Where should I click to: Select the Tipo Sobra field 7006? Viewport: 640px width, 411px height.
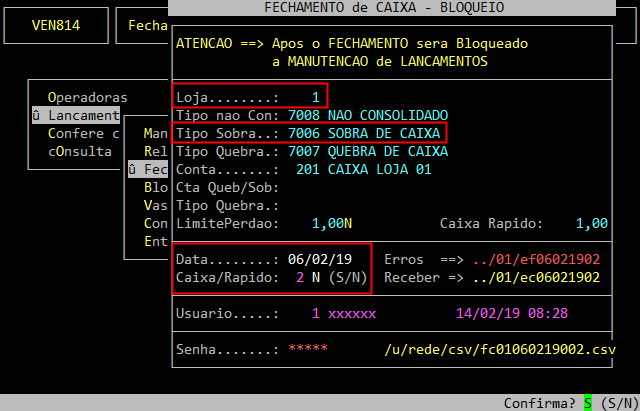coord(303,133)
